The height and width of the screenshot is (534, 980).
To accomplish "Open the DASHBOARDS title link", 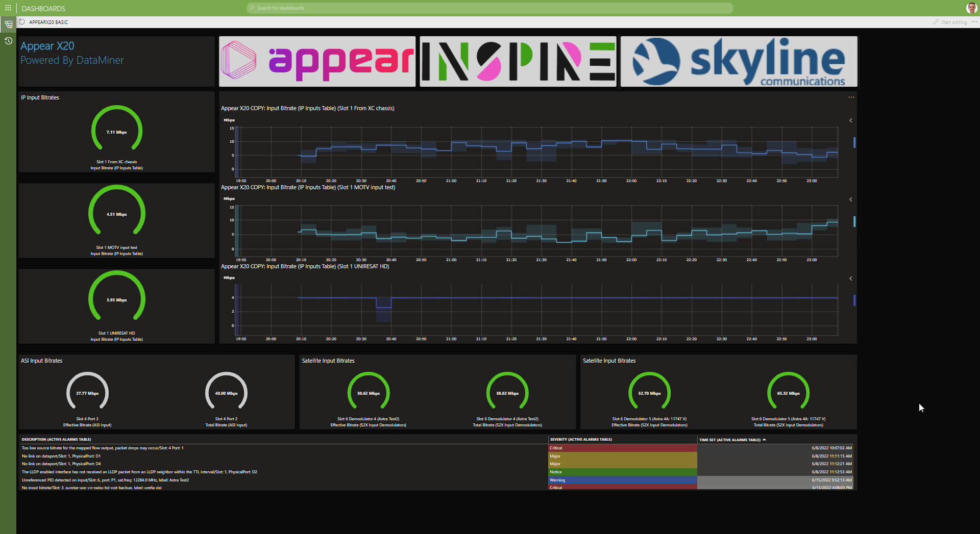I will pyautogui.click(x=43, y=9).
